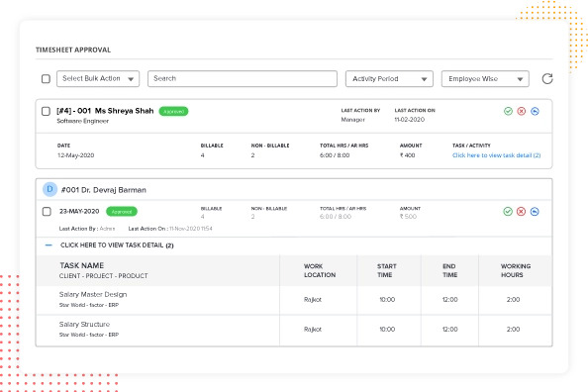The width and height of the screenshot is (588, 392).
Task: Click the 'Salary Master Design' task row
Action: click(294, 300)
